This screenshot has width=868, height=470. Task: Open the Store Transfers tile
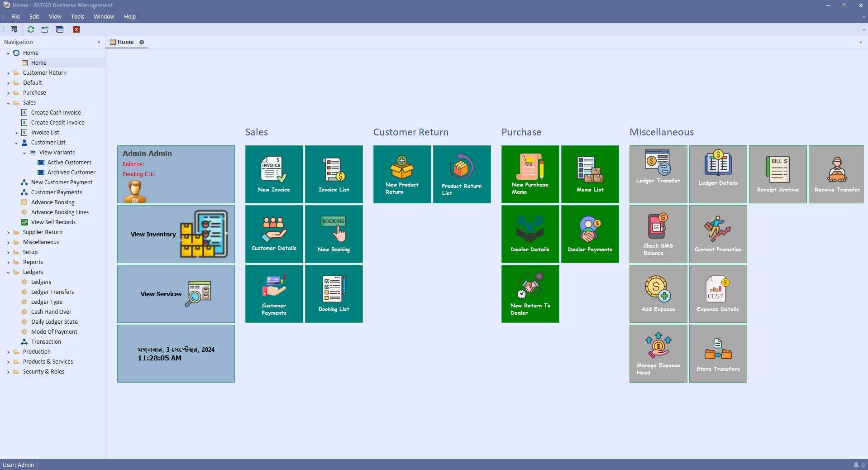click(718, 354)
